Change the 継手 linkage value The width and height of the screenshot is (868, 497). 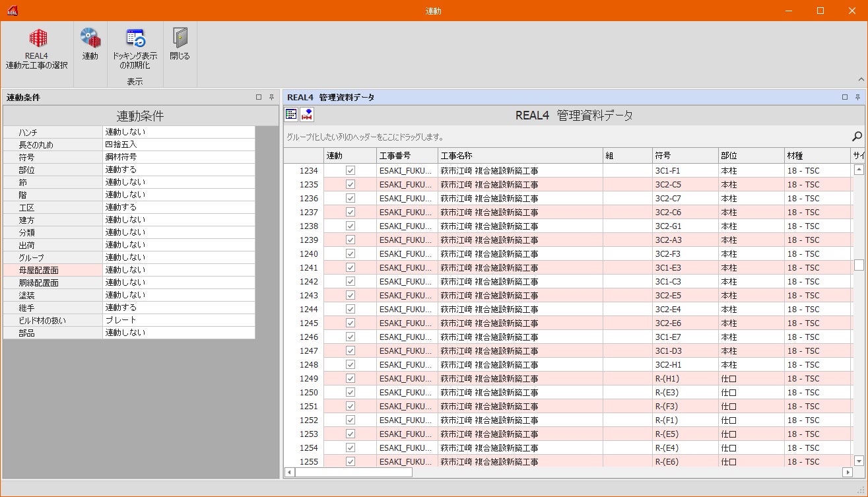tap(179, 308)
